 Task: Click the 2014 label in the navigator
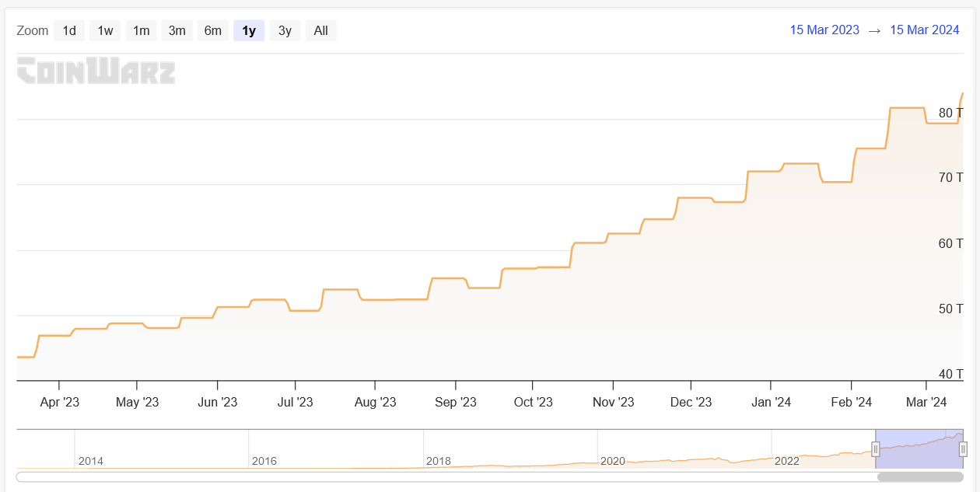(91, 461)
